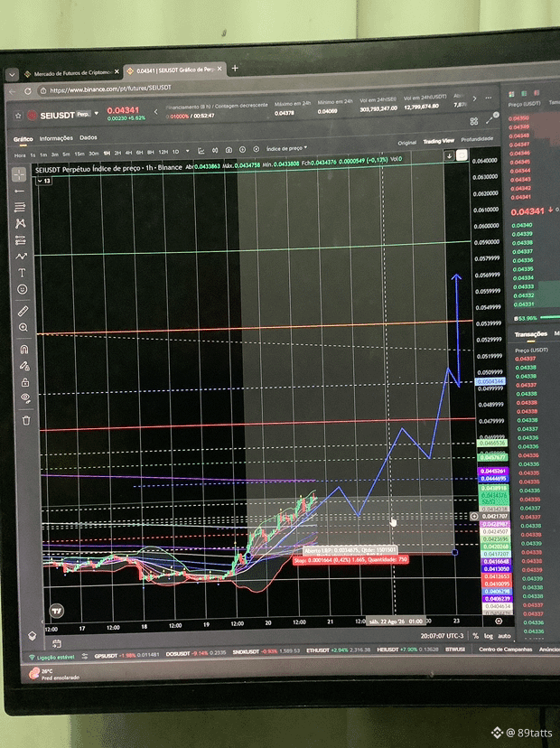Select the Text annotation tool
Image resolution: width=560 pixels, height=748 pixels.
point(22,273)
